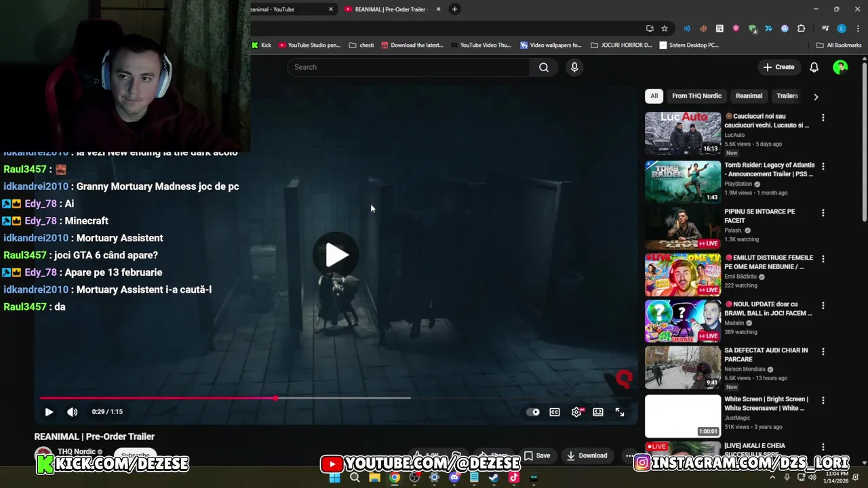Open a new browser tab
The height and width of the screenshot is (488, 868).
click(454, 9)
